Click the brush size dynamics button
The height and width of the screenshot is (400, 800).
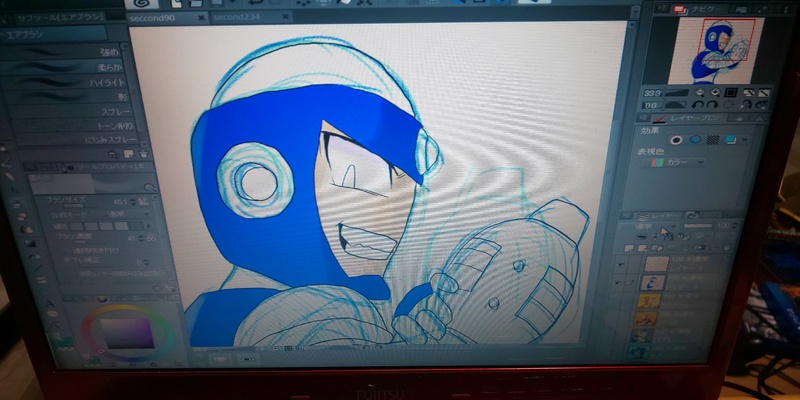pyautogui.click(x=143, y=202)
